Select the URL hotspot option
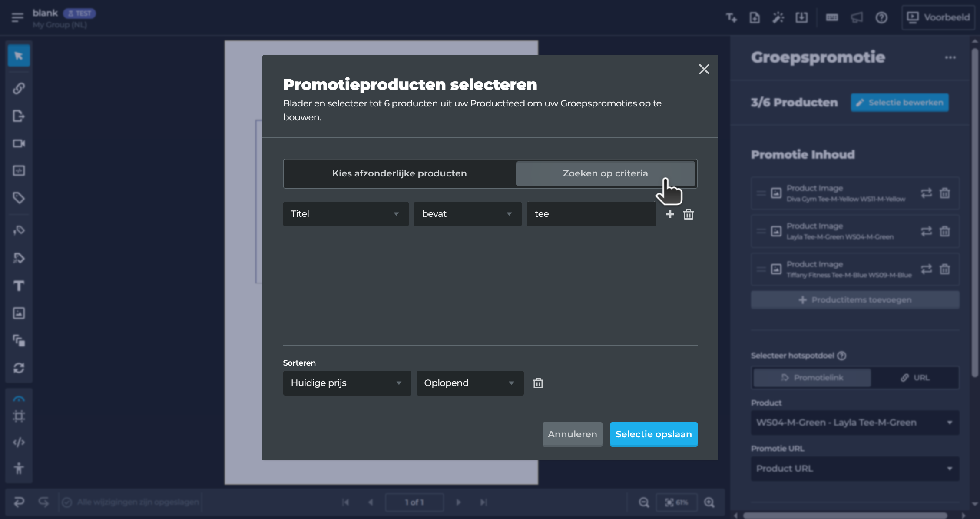980x519 pixels. [x=915, y=378]
